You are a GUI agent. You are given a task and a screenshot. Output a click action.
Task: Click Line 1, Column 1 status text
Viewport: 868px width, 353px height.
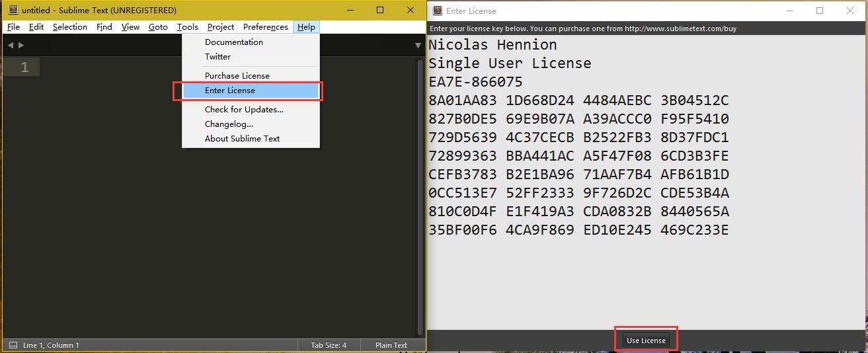tap(51, 345)
